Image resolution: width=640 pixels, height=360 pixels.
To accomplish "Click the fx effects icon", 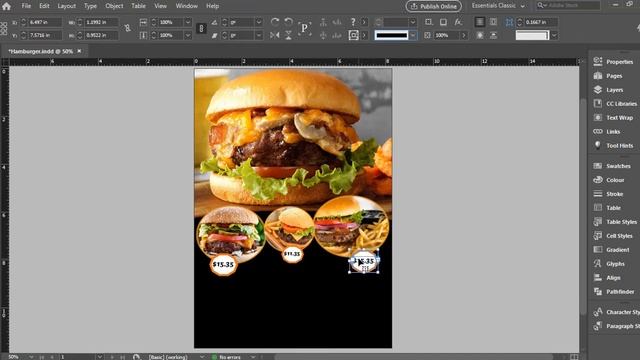I will pyautogui.click(x=458, y=22).
